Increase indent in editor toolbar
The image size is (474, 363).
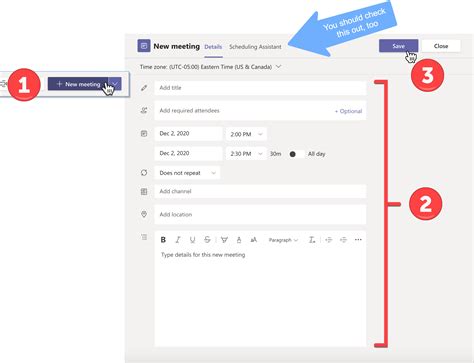click(343, 240)
